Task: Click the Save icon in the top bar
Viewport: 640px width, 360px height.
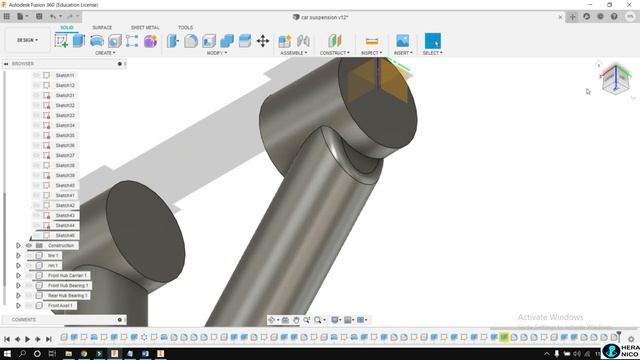Action: click(39, 16)
